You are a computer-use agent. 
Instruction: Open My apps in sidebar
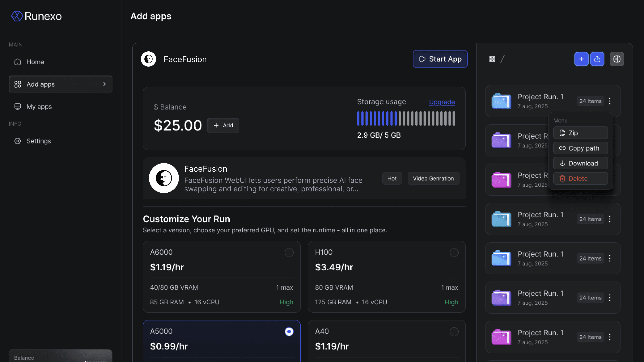(39, 107)
